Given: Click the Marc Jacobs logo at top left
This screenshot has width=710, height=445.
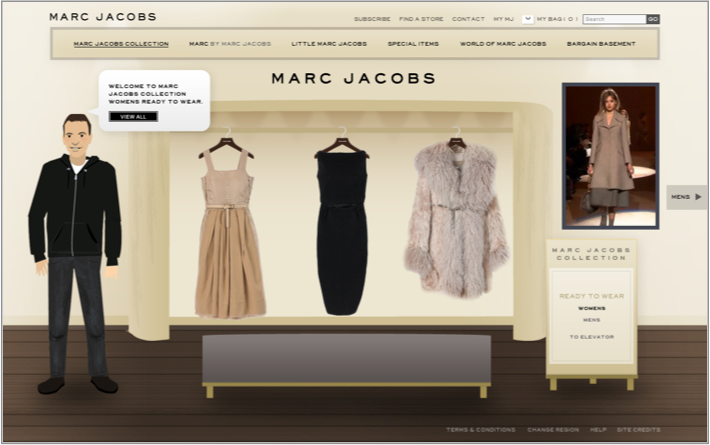Looking at the screenshot, I should click(x=103, y=17).
